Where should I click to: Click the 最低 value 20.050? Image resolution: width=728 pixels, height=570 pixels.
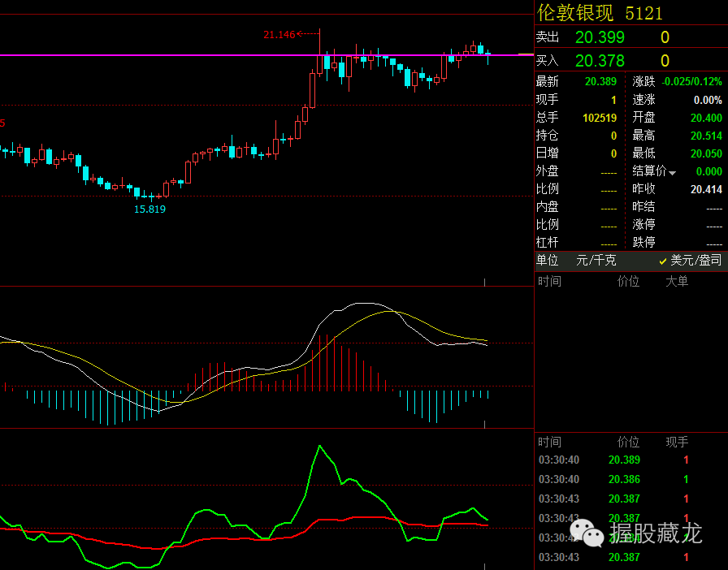(x=705, y=153)
